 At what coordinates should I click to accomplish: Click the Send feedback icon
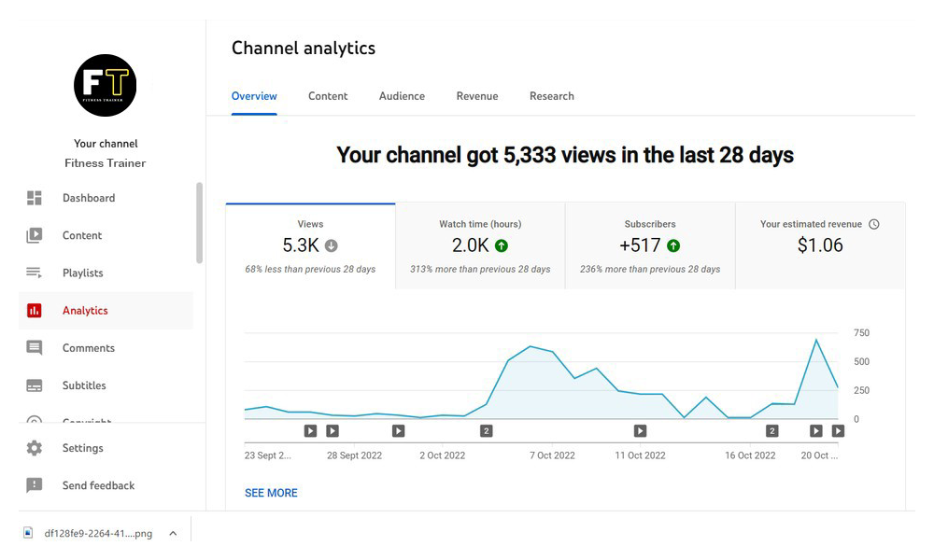[x=35, y=485]
